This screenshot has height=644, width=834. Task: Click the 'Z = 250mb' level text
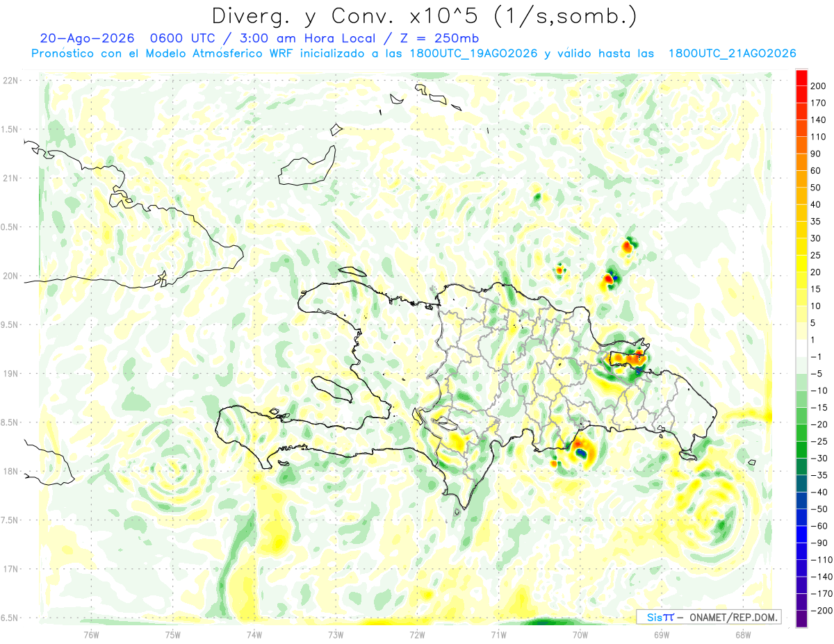tap(439, 38)
